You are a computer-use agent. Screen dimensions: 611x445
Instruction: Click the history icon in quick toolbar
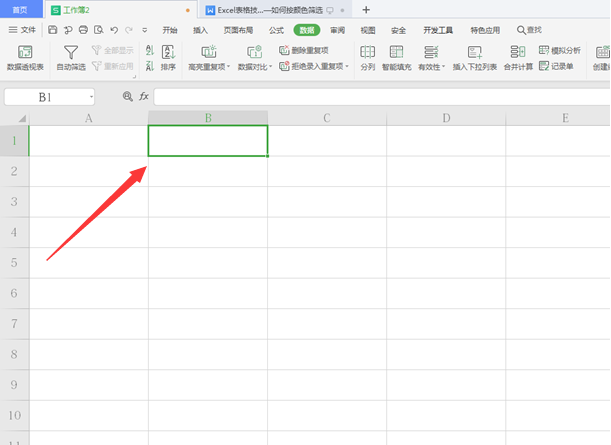tap(68, 30)
